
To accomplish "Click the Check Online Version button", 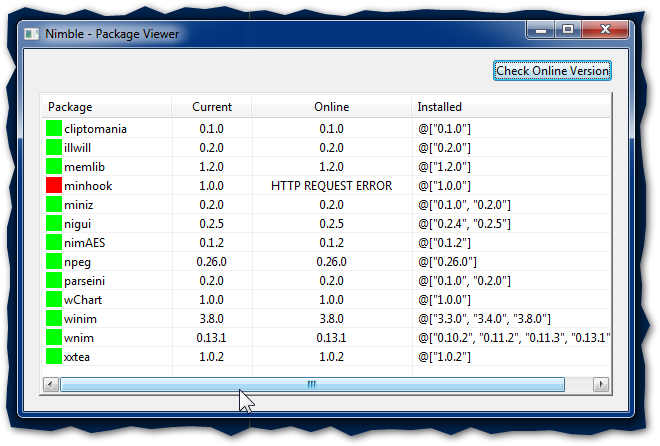I will (552, 71).
